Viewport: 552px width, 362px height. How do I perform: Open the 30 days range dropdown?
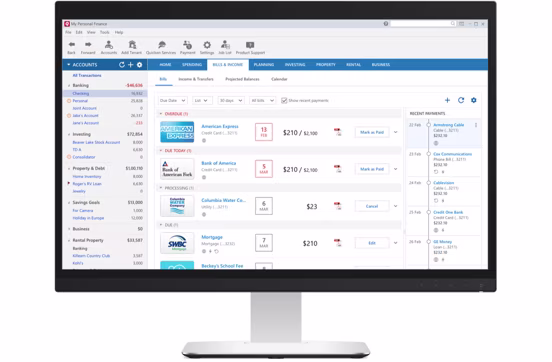[x=231, y=101]
